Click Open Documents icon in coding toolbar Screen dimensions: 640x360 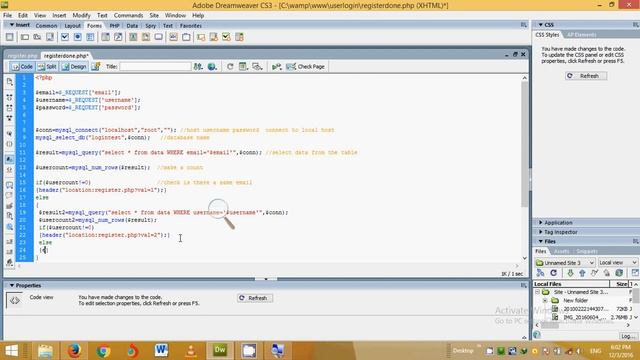click(x=9, y=82)
